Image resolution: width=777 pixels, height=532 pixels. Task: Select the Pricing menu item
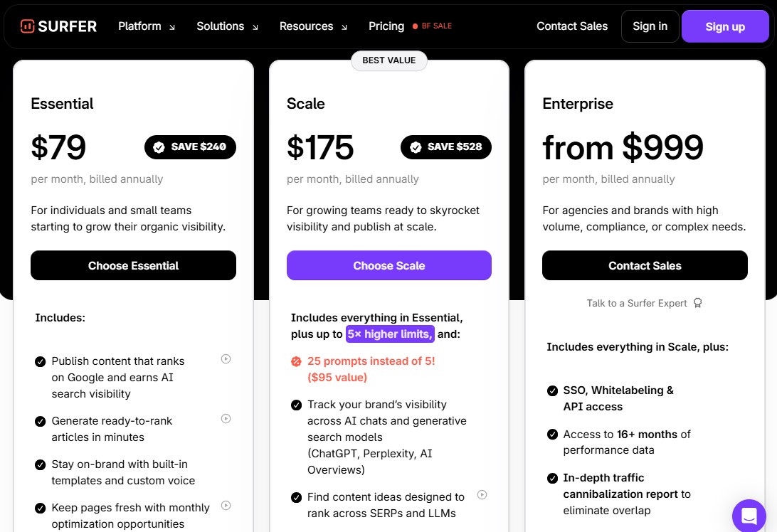point(386,26)
